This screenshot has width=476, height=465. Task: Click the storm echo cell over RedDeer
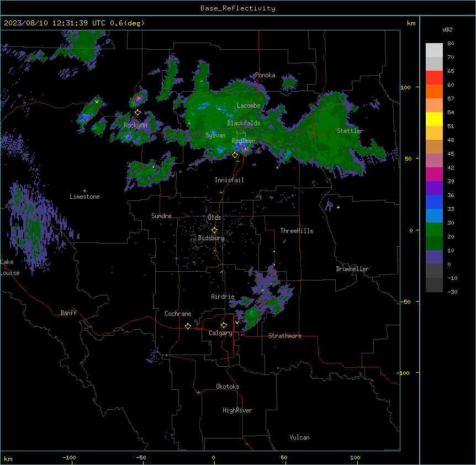(x=242, y=147)
